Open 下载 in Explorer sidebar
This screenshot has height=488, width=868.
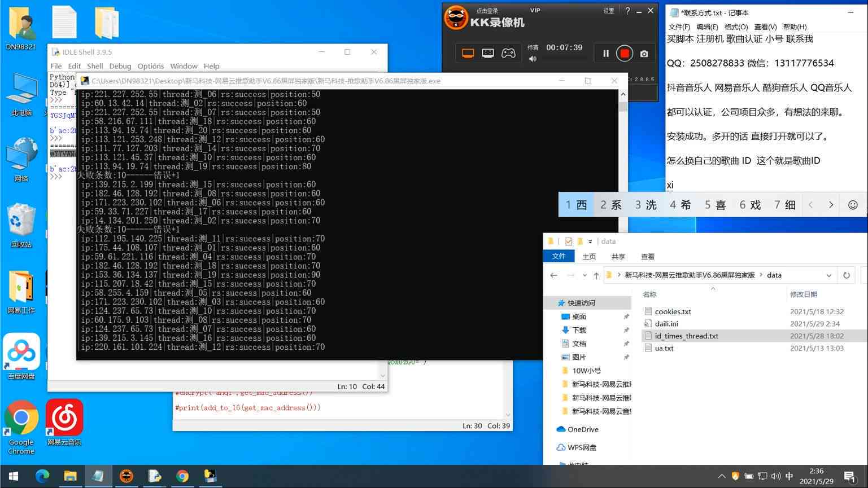click(579, 330)
